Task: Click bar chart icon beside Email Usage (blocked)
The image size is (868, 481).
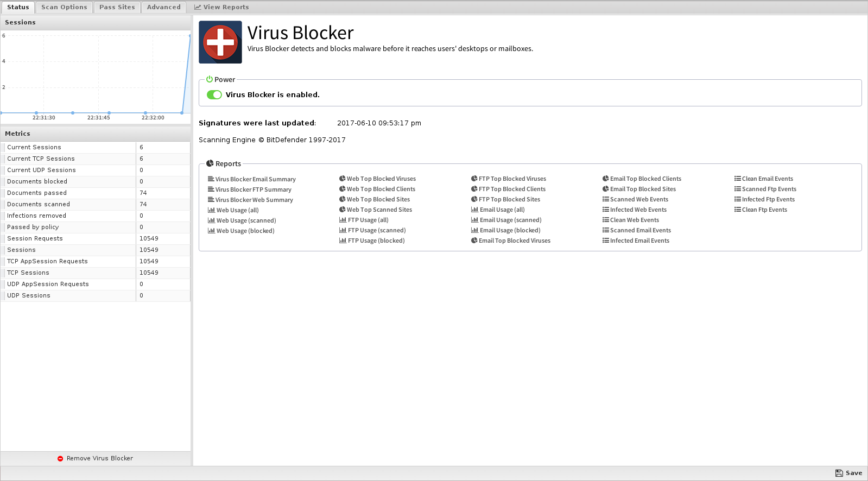Action: click(x=474, y=230)
